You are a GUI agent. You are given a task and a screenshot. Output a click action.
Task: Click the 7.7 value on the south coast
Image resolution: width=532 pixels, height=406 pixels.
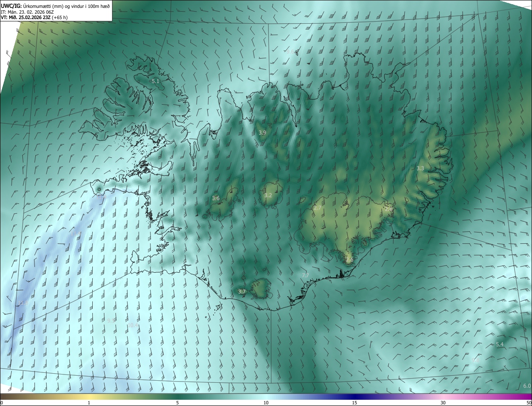coord(305,276)
